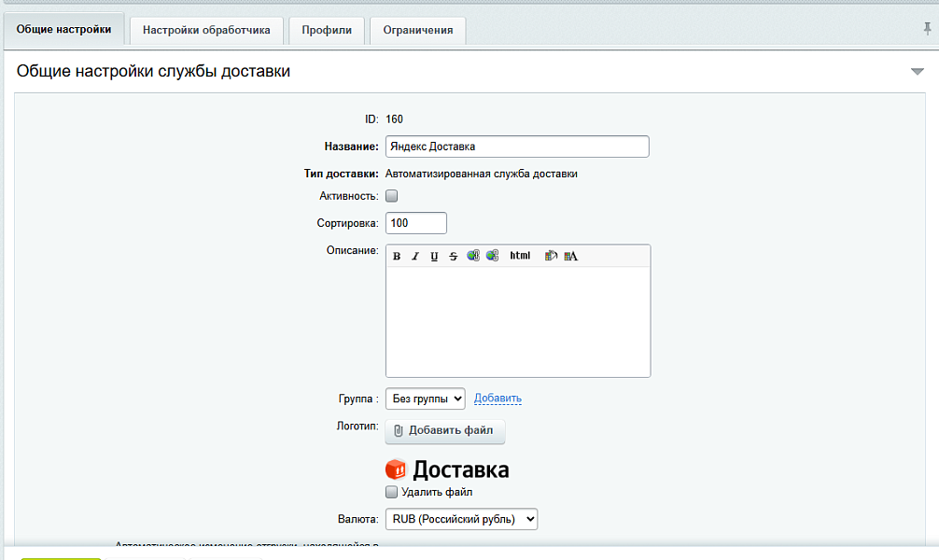
Task: Click the pin icon at the top right
Action: pos(930,30)
